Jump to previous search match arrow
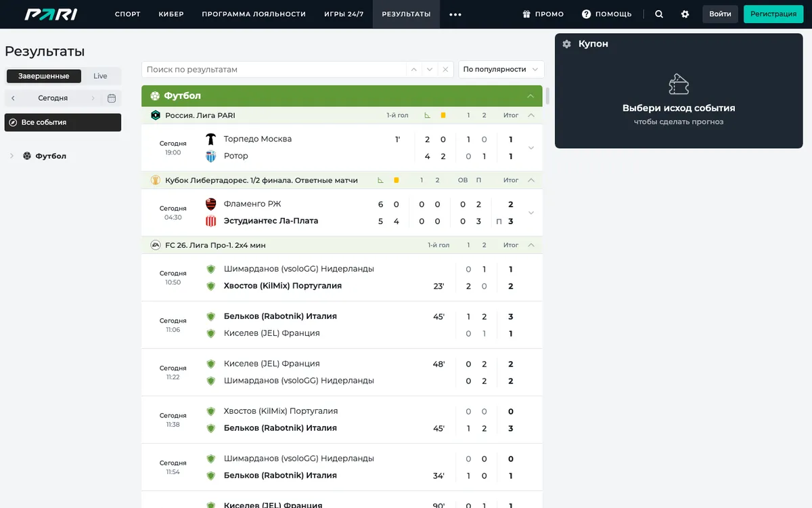 [413, 69]
